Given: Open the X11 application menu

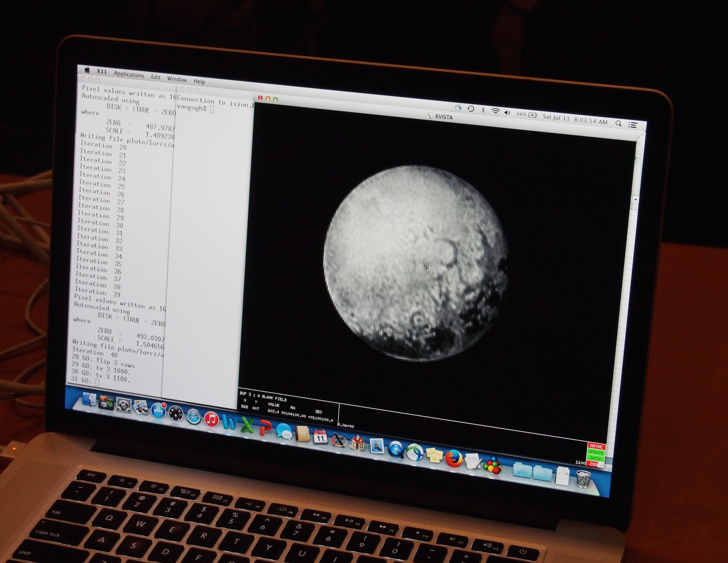Looking at the screenshot, I should 102,72.
